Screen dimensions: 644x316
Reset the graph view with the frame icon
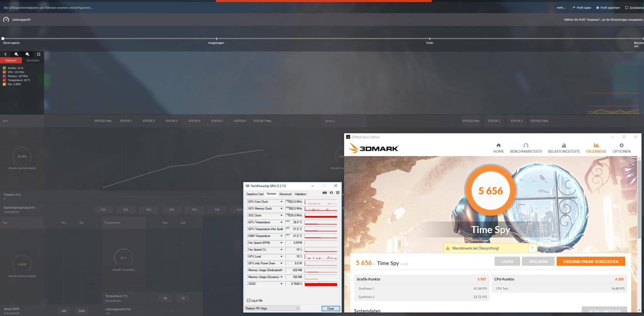point(39,54)
